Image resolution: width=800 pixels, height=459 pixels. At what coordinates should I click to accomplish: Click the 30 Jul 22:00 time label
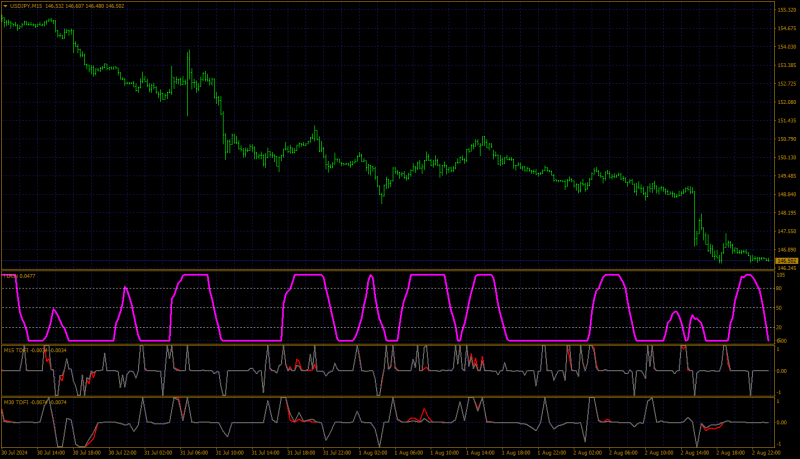122,452
